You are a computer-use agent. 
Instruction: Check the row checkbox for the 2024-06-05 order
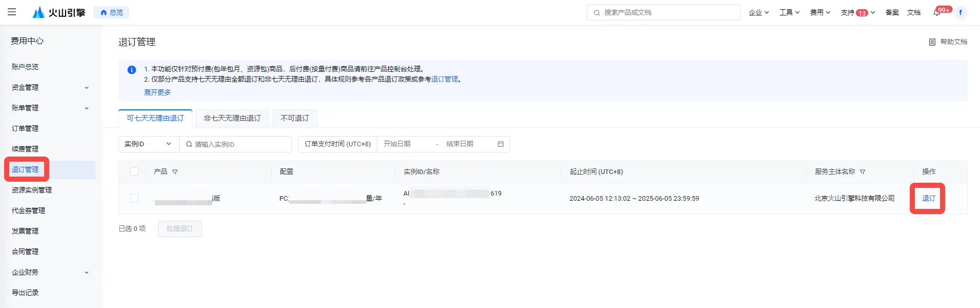[x=134, y=198]
